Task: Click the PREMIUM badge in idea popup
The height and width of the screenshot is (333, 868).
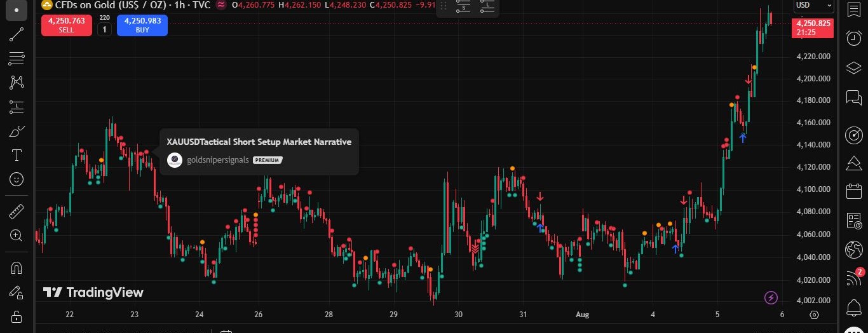Action: (268, 160)
